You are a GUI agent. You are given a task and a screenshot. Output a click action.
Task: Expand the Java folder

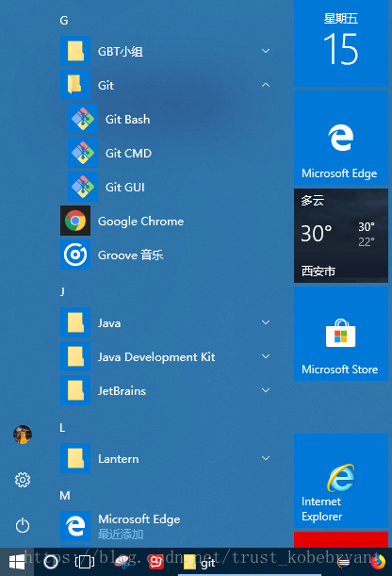click(x=266, y=322)
